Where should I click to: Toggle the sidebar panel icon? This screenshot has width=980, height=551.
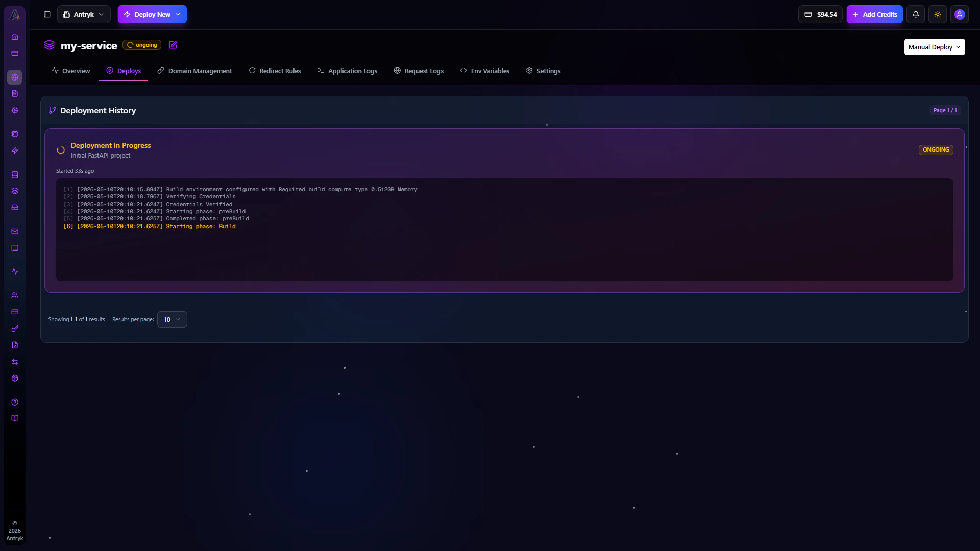click(47, 14)
